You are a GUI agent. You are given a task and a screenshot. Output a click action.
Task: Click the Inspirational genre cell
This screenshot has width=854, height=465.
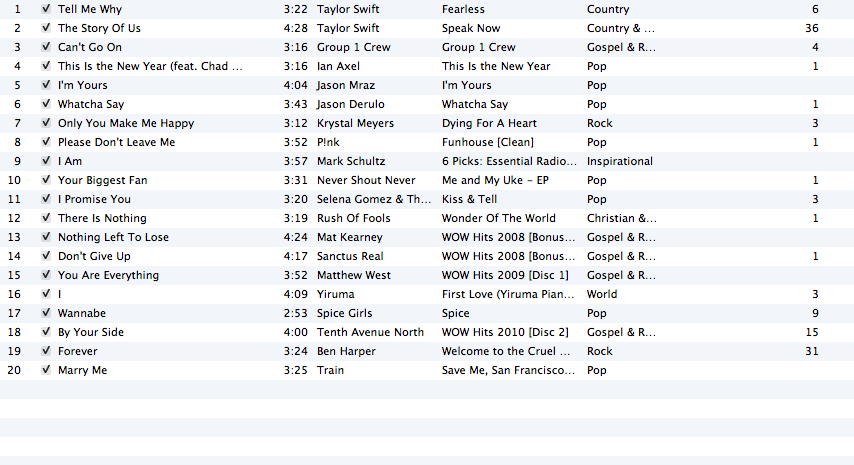[x=620, y=161]
